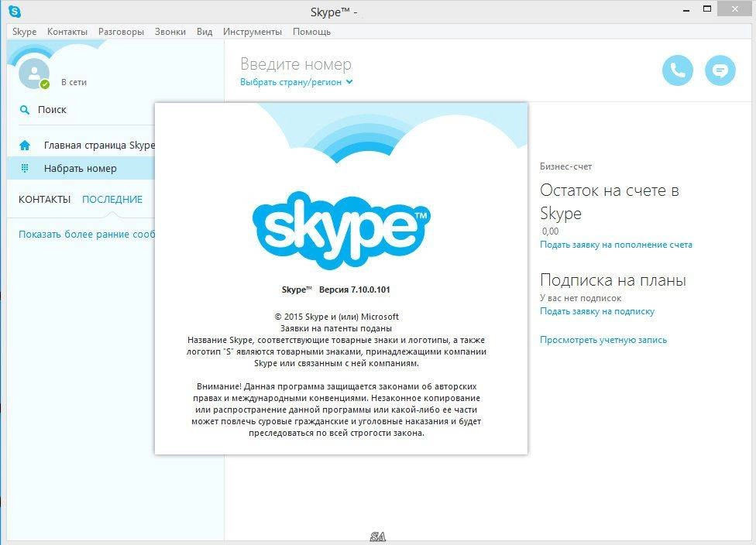Click Подать заявку на пополнение счета
756x545 pixels.
616,245
